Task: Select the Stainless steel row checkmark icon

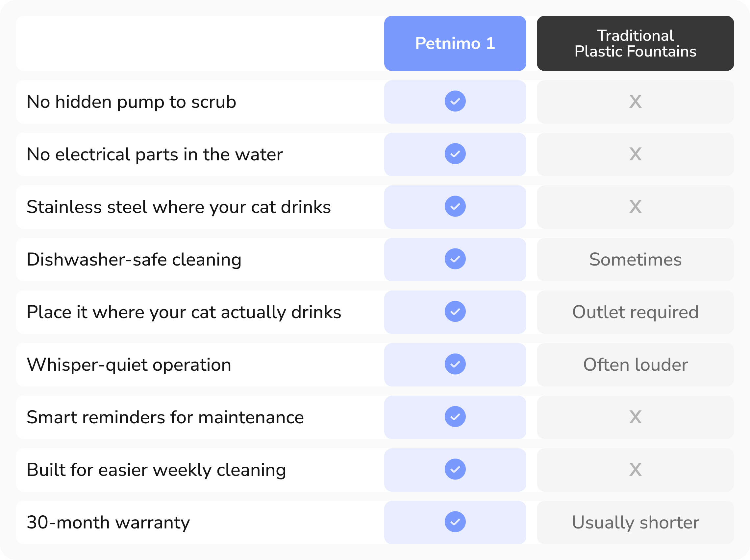Action: coord(455,206)
